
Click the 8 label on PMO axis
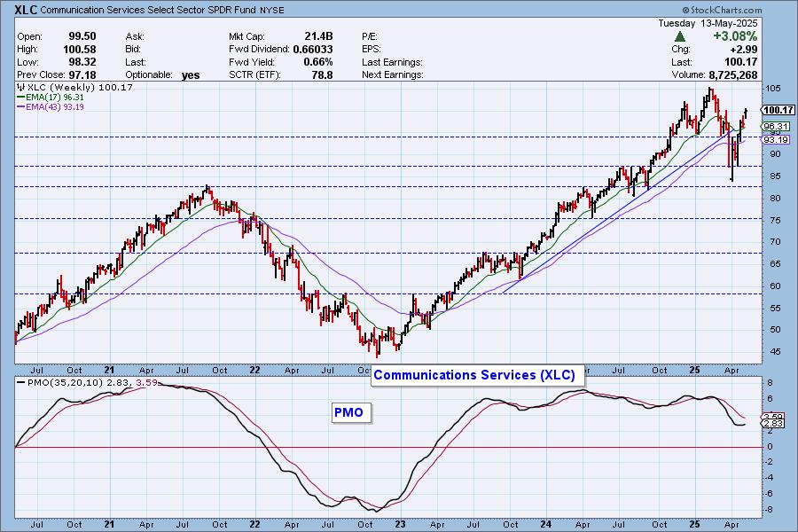pos(770,383)
